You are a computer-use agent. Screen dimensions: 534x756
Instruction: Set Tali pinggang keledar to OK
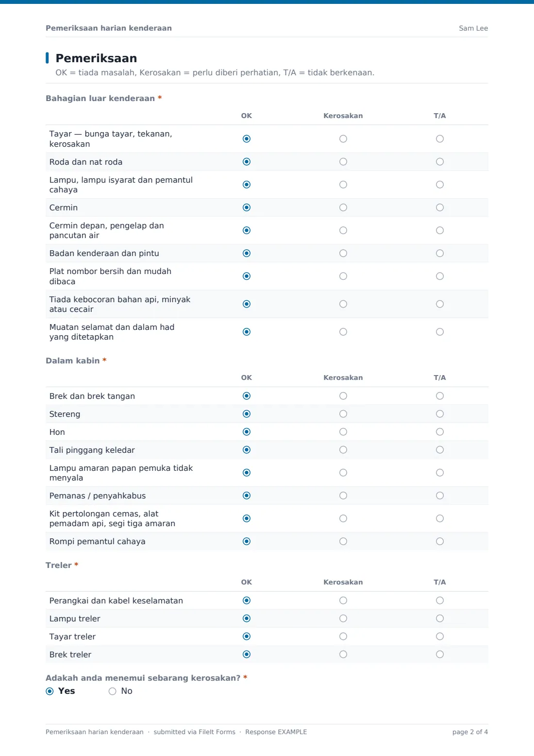coord(247,450)
